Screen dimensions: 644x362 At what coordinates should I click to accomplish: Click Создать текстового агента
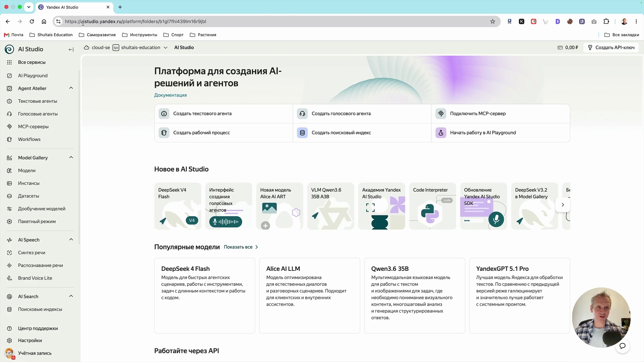223,114
